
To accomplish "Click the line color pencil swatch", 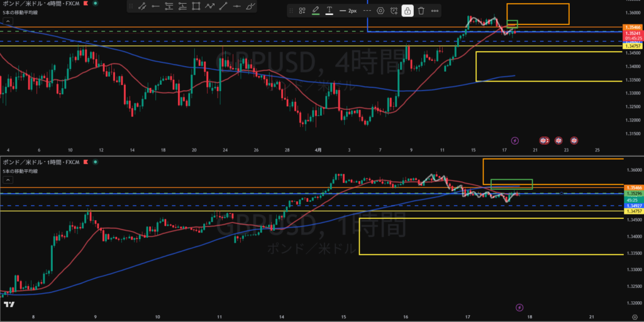I will click(x=315, y=11).
